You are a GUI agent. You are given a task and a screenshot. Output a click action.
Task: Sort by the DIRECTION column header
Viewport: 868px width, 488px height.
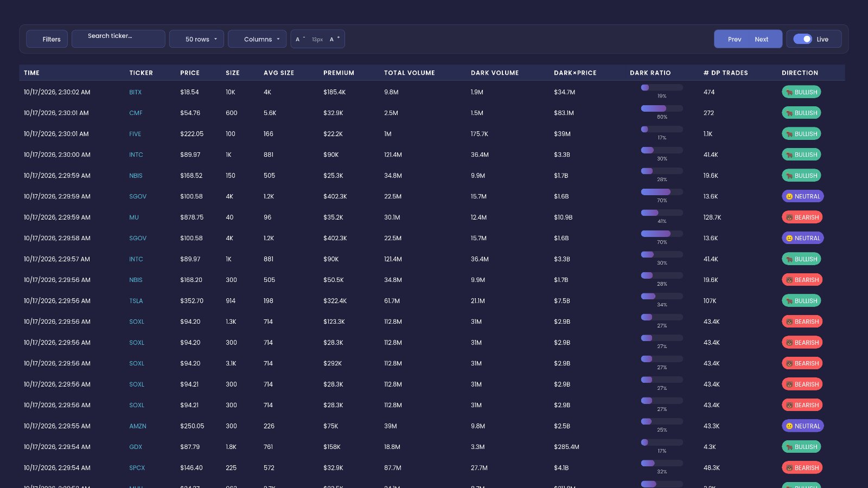click(x=800, y=73)
